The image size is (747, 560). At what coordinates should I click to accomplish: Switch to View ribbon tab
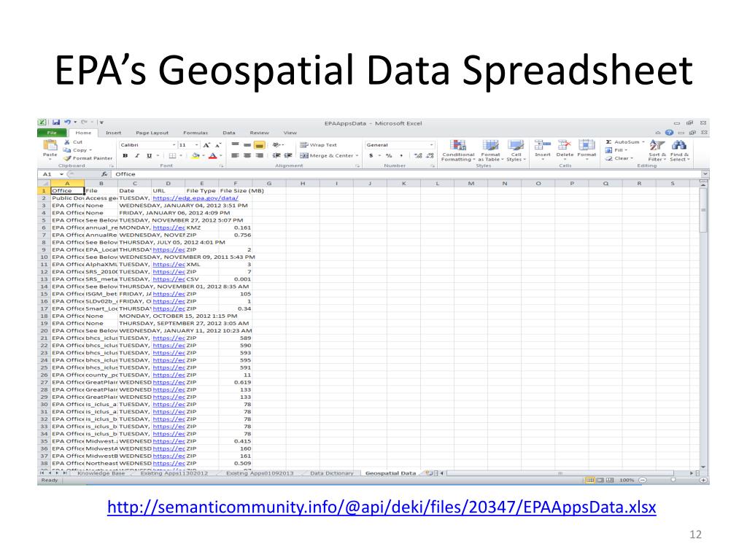[290, 133]
